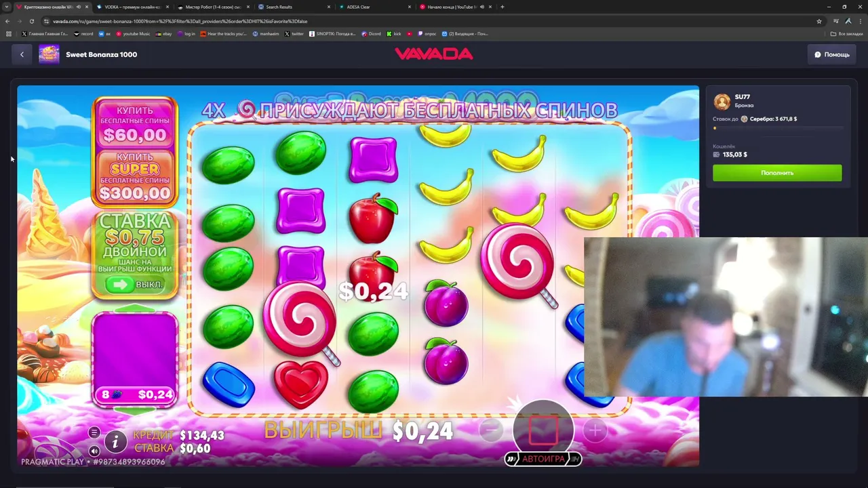868x488 pixels.
Task: Click the browser forward button
Action: tap(20, 21)
